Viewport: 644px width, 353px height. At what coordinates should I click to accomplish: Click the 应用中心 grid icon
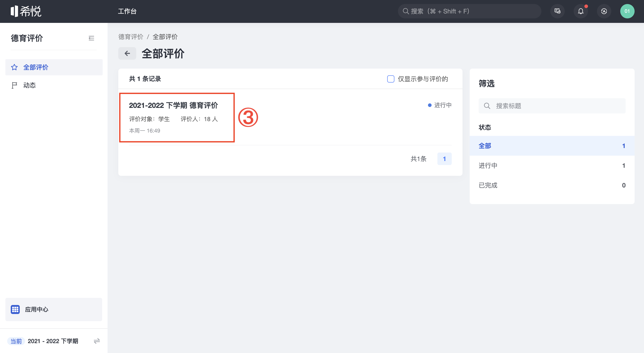[15, 309]
